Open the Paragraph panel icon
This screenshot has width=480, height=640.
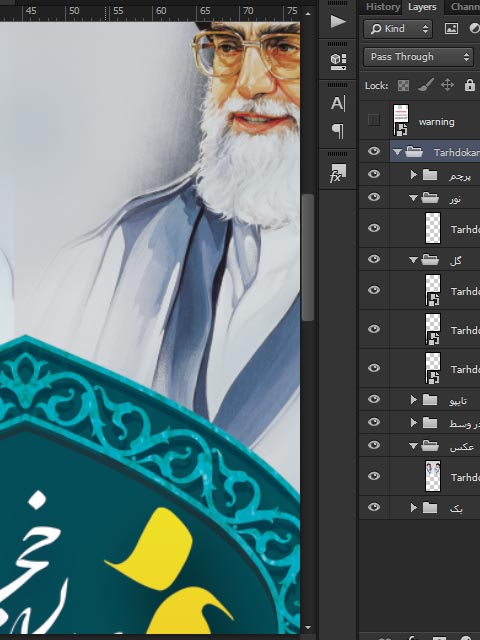[x=338, y=131]
